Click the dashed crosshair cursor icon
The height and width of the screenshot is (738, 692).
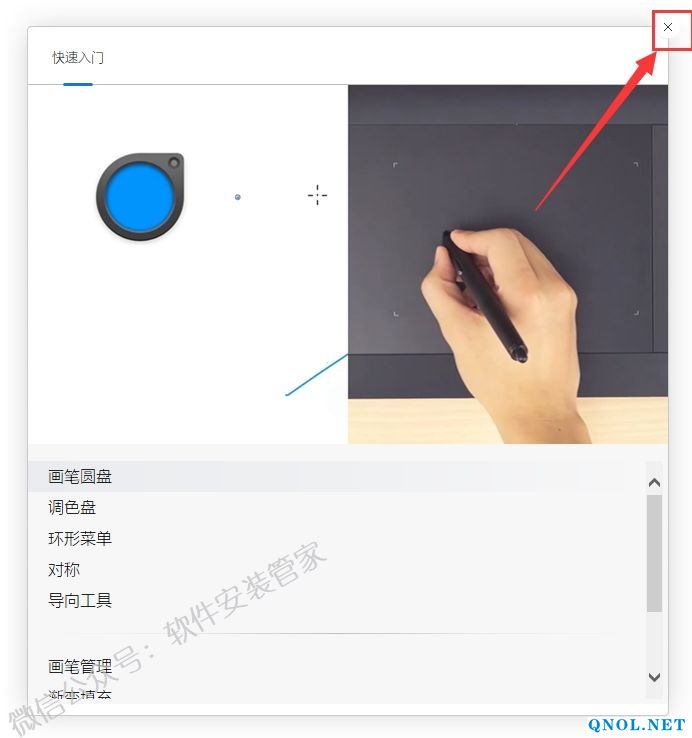pyautogui.click(x=317, y=195)
